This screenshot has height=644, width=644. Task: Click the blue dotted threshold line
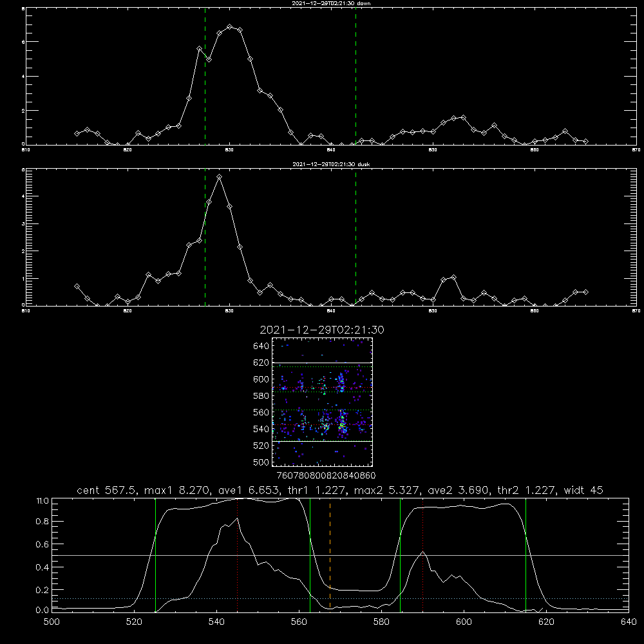pos(340,598)
